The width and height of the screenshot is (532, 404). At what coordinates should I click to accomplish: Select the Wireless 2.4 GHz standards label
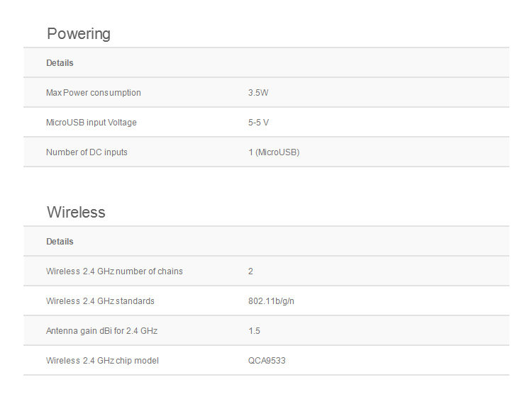click(x=100, y=301)
